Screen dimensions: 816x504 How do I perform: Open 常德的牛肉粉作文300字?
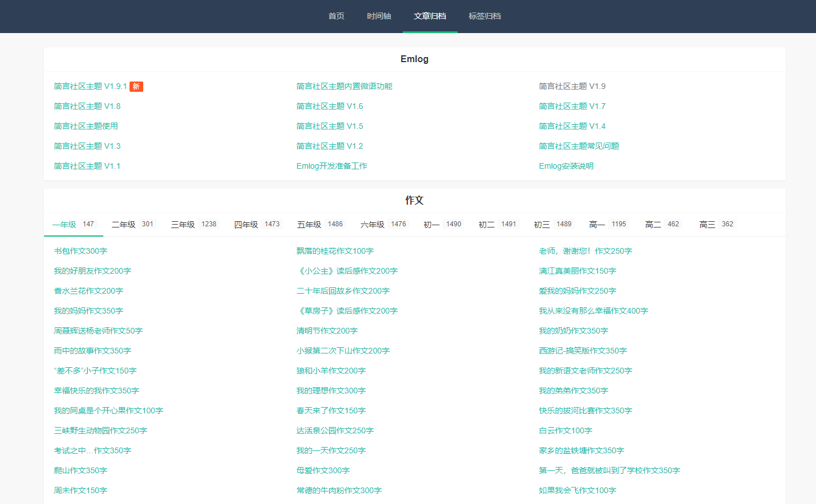tap(339, 490)
